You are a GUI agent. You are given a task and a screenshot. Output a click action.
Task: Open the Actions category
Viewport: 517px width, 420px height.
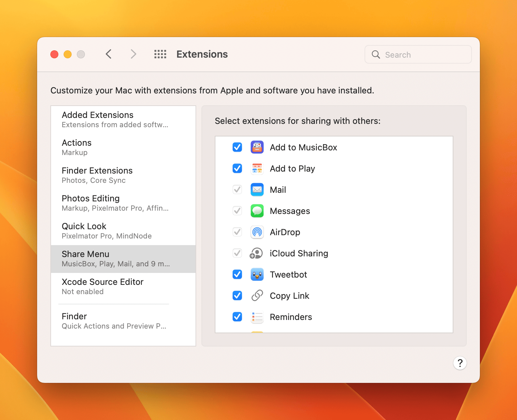(x=123, y=147)
